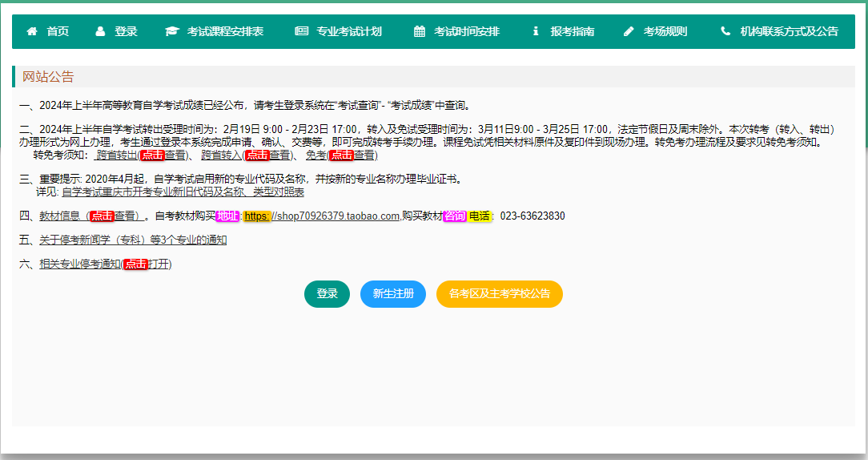Click the graduation cap icon

(x=172, y=32)
